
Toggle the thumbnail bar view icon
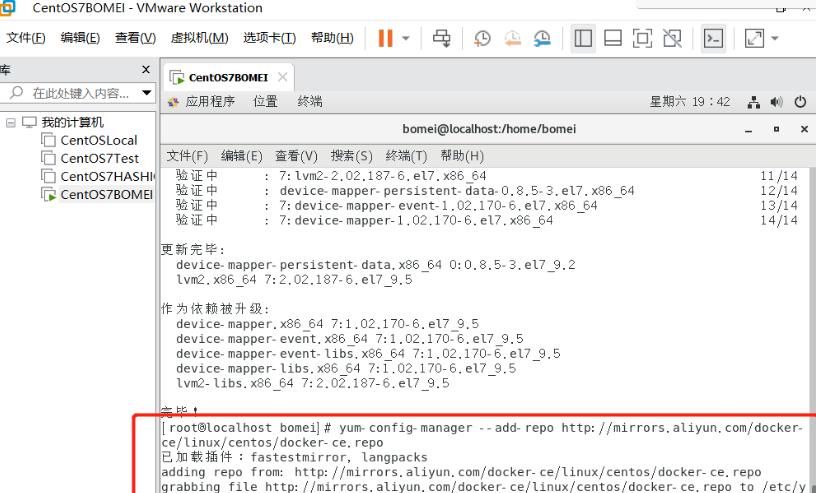coord(613,38)
